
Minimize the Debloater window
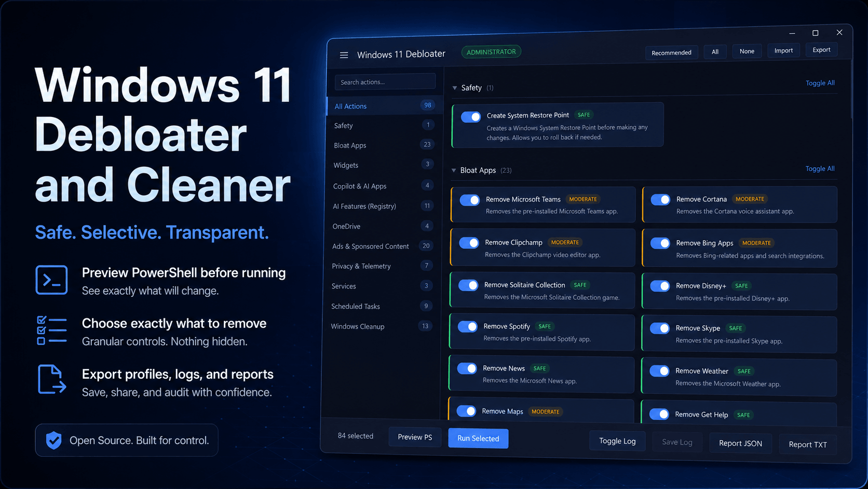[792, 33]
